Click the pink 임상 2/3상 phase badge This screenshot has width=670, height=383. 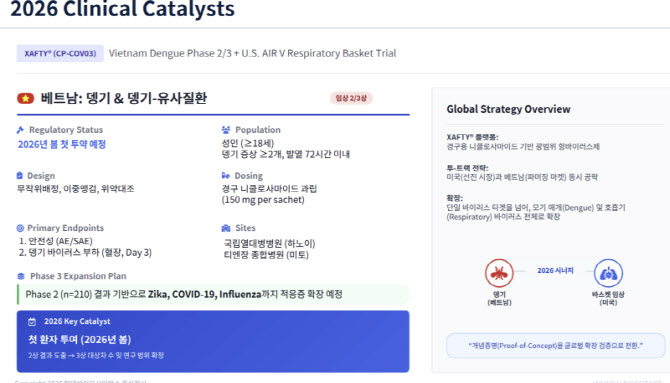(351, 98)
